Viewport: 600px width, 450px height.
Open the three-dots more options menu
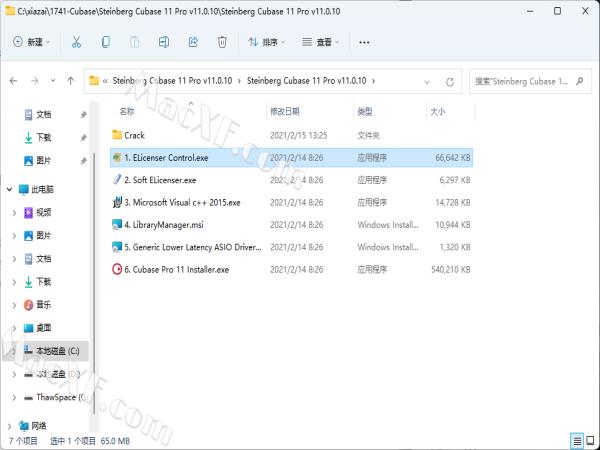coord(364,42)
